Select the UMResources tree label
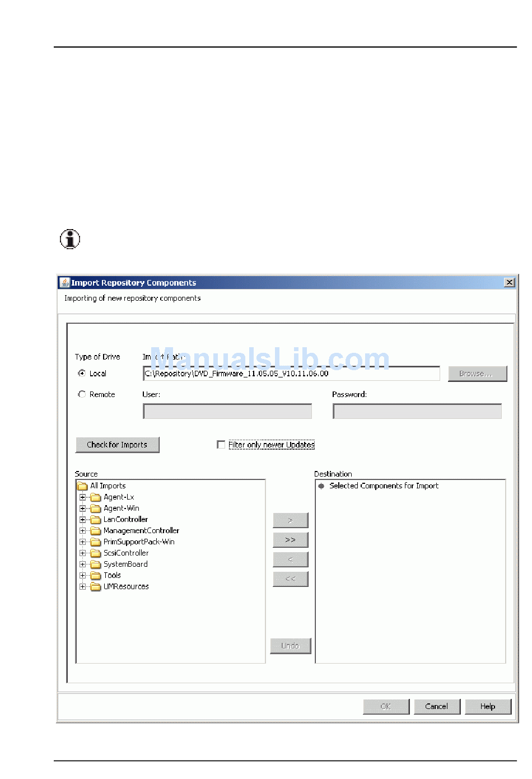The height and width of the screenshot is (779, 532). point(126,587)
